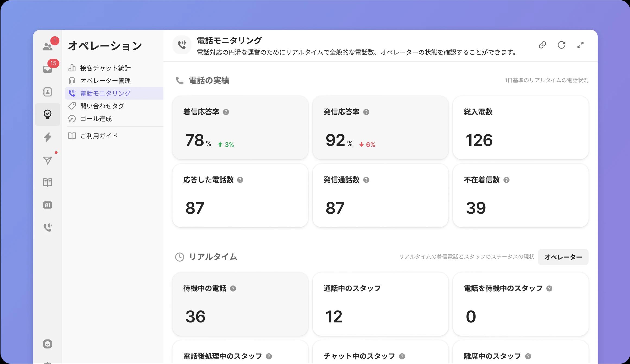
Task: Click the refresh icon in header
Action: click(x=561, y=45)
